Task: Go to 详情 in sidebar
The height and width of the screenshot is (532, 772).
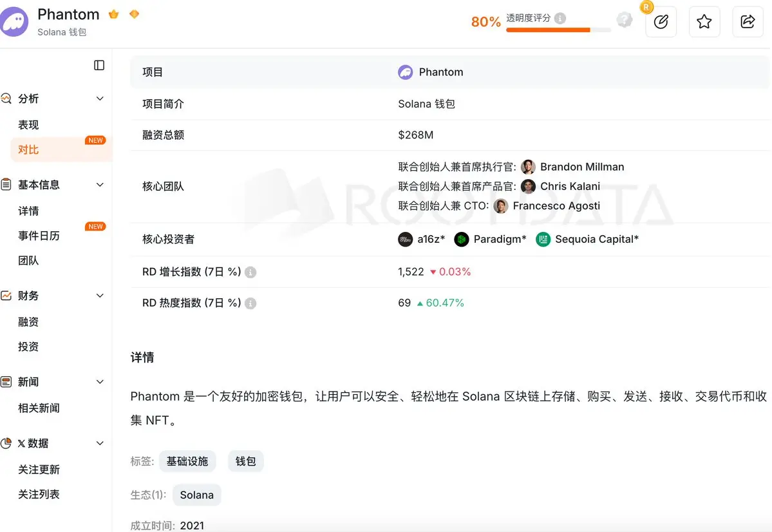Action: (28, 211)
